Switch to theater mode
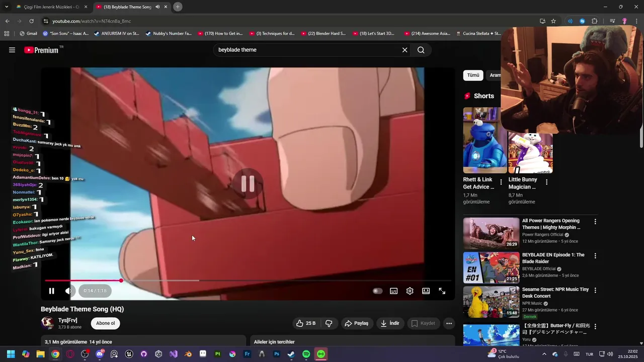The width and height of the screenshot is (644, 362). coord(426,291)
